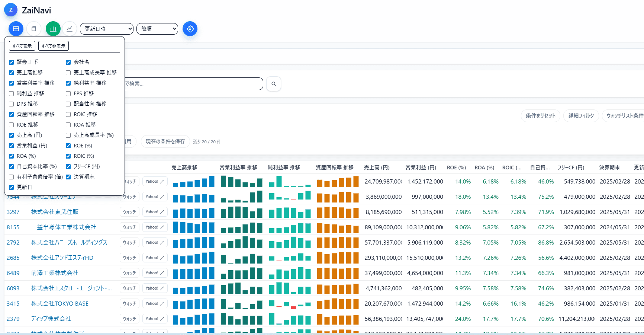The image size is (644, 335).
Task: Toggle the EPS 推移 column checkbox
Action: pyautogui.click(x=68, y=93)
